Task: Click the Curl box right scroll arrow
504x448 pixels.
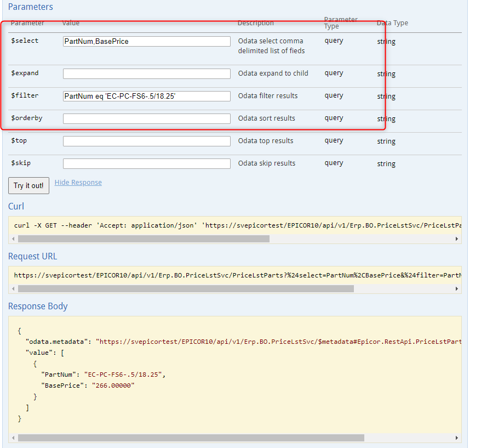Action: (457, 239)
